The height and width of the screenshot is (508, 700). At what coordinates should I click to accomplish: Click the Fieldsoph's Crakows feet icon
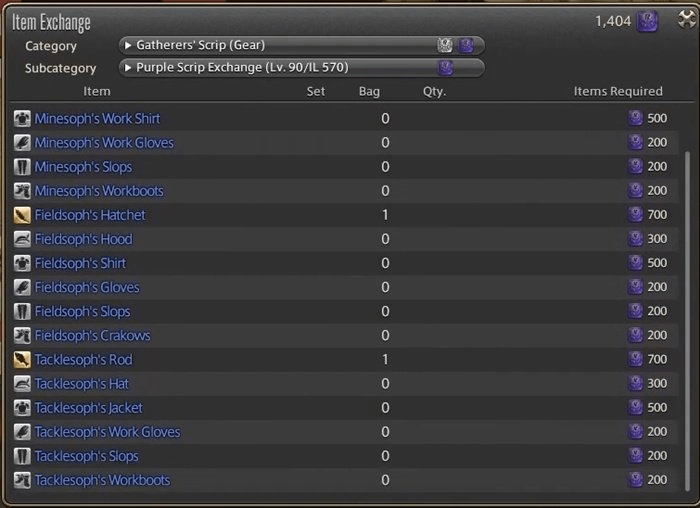coord(22,336)
